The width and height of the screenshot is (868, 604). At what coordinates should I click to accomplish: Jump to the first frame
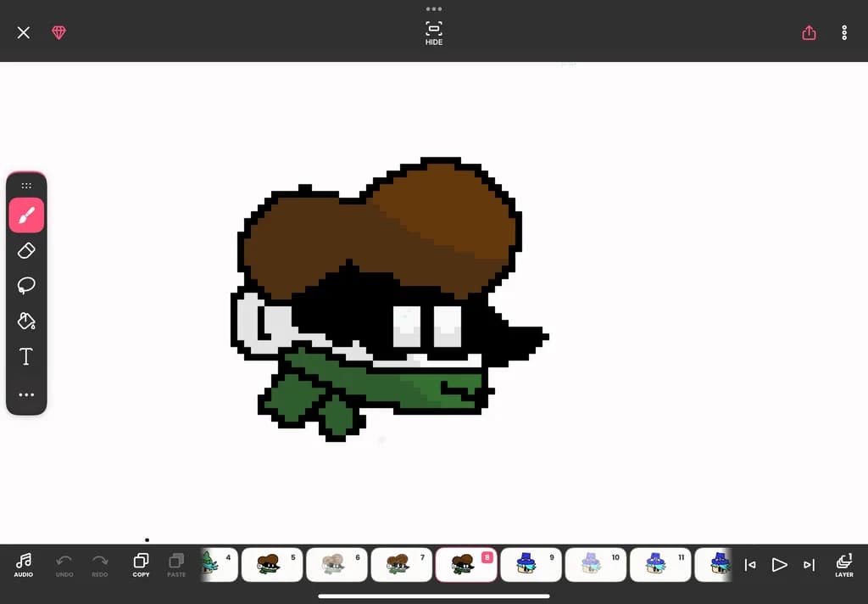(750, 565)
